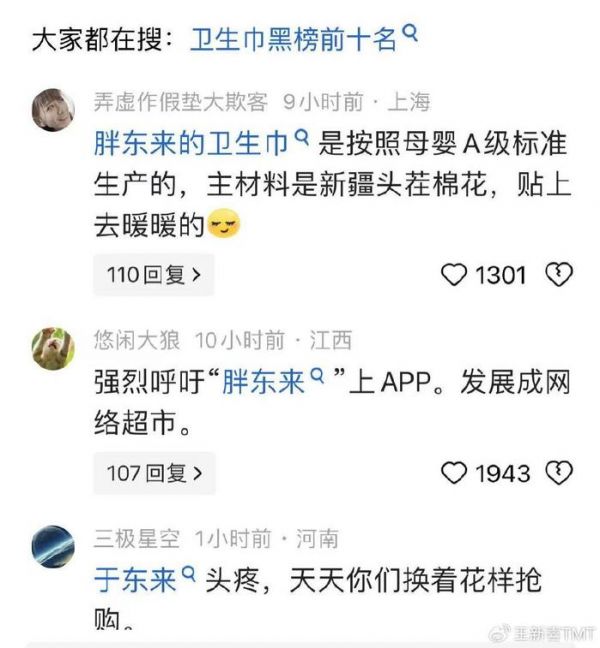Tap search icon beside 胖东来的卫生巾

click(302, 137)
